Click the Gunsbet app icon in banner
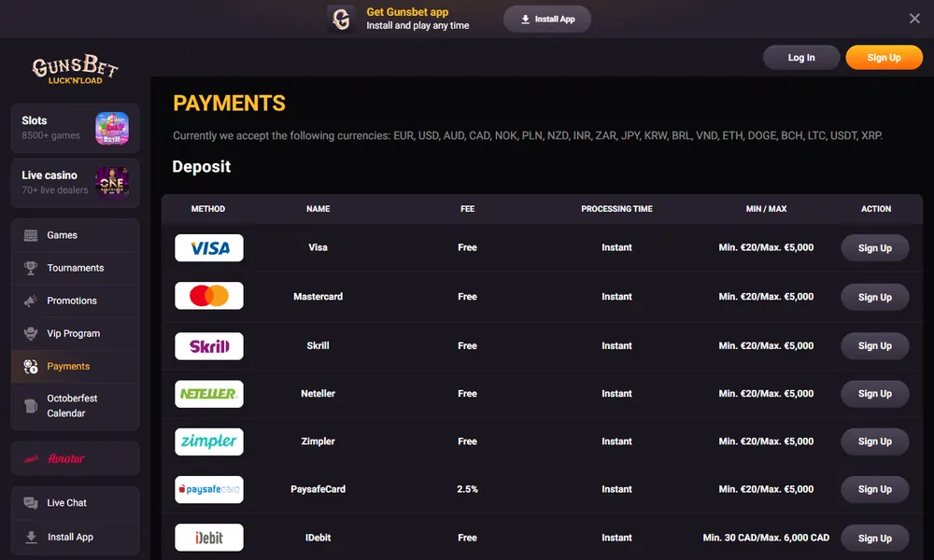934x560 pixels. pos(341,19)
